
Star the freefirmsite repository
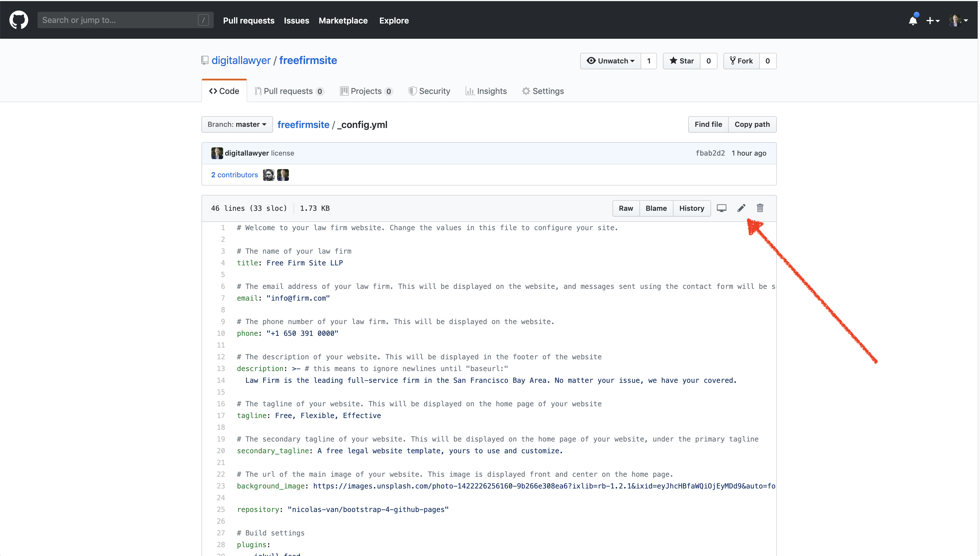[682, 61]
